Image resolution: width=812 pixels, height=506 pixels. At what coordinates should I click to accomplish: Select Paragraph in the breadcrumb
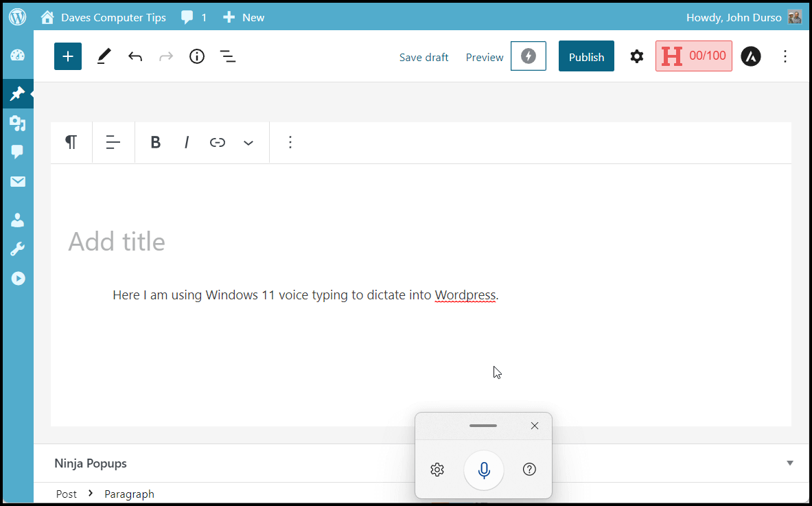[x=130, y=494]
